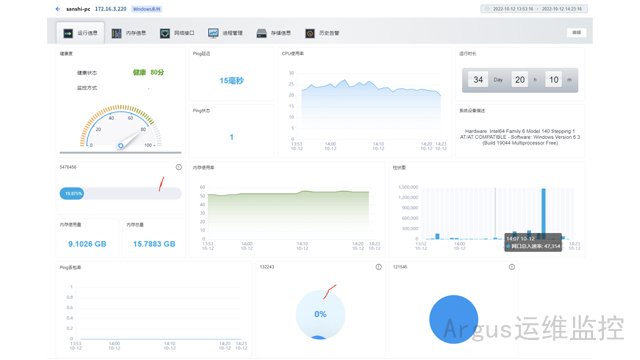Click the CPU usage area chart
Viewport: 640px width, 360px height.
click(367, 110)
